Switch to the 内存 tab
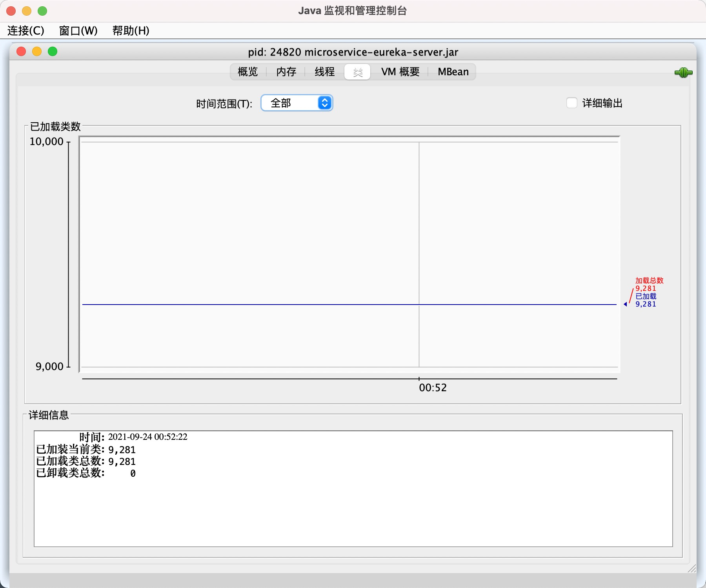Screen dimensions: 706x588 [286, 72]
